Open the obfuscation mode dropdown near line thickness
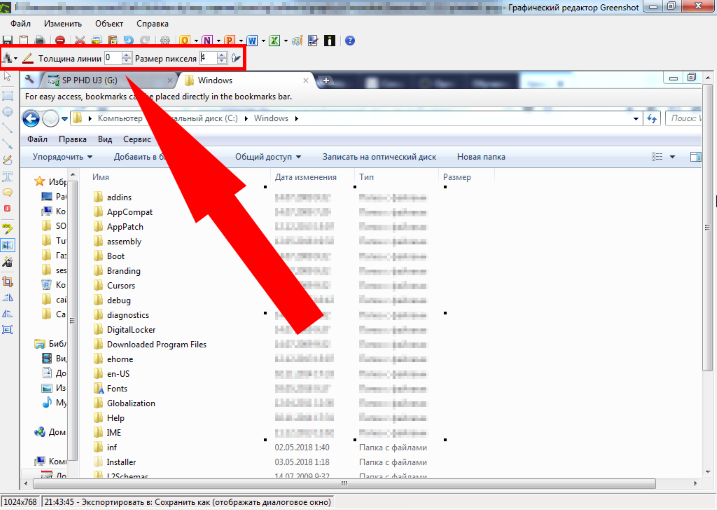This screenshot has width=717, height=510. point(15,59)
